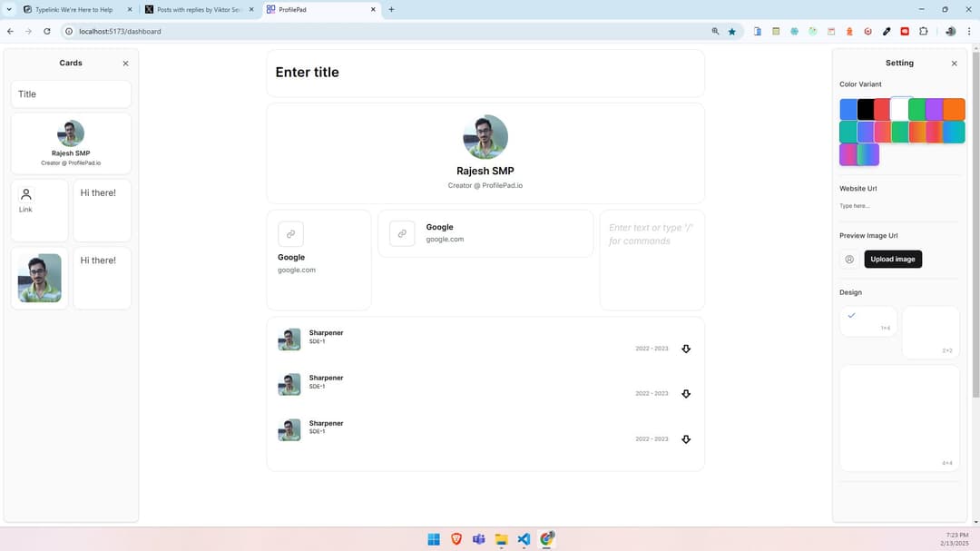This screenshot has height=551, width=980.
Task: Pick the black color variant swatch
Action: [x=866, y=110]
